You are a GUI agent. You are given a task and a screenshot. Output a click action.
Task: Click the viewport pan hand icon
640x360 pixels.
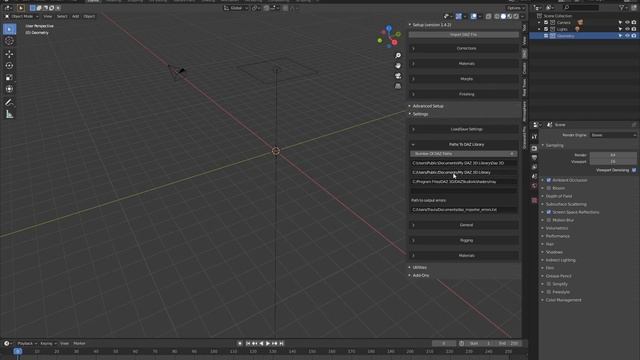click(398, 66)
